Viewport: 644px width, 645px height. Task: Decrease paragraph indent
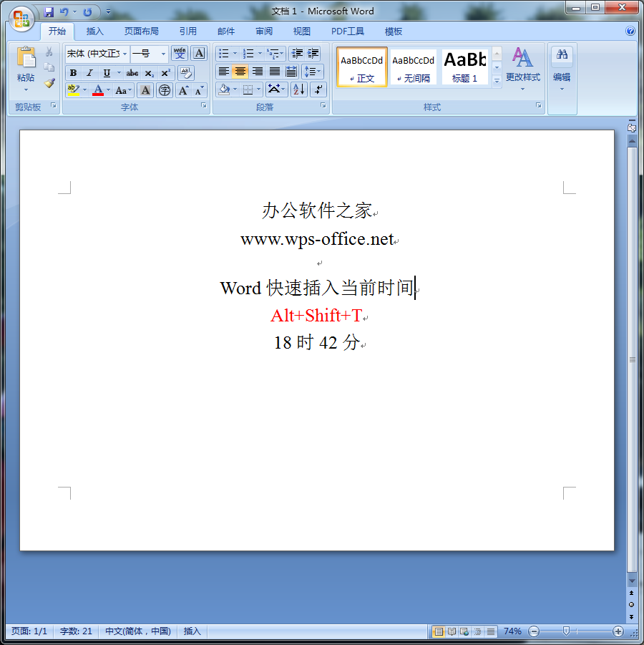296,53
